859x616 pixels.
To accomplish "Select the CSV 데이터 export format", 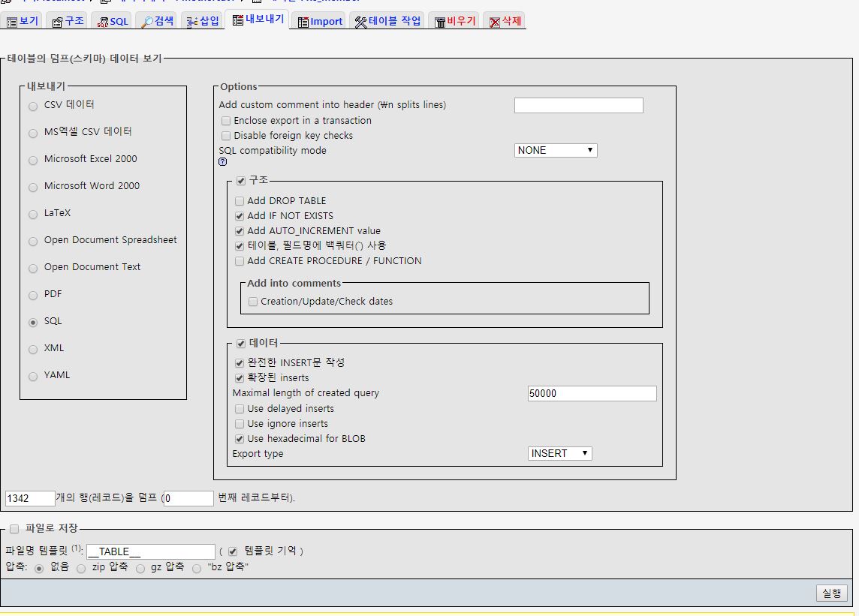I will point(33,106).
